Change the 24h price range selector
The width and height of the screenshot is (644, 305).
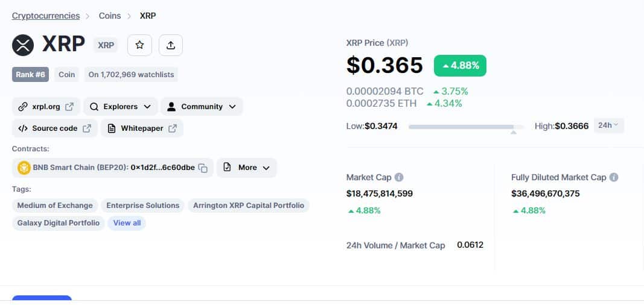coord(608,125)
